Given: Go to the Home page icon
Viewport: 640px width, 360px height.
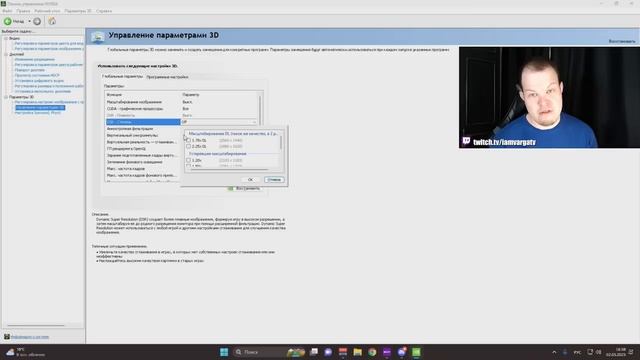Looking at the screenshot, I should click(x=52, y=21).
